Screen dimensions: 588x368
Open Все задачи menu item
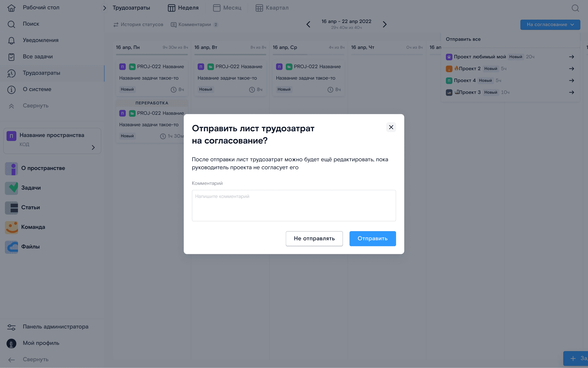tap(52, 57)
